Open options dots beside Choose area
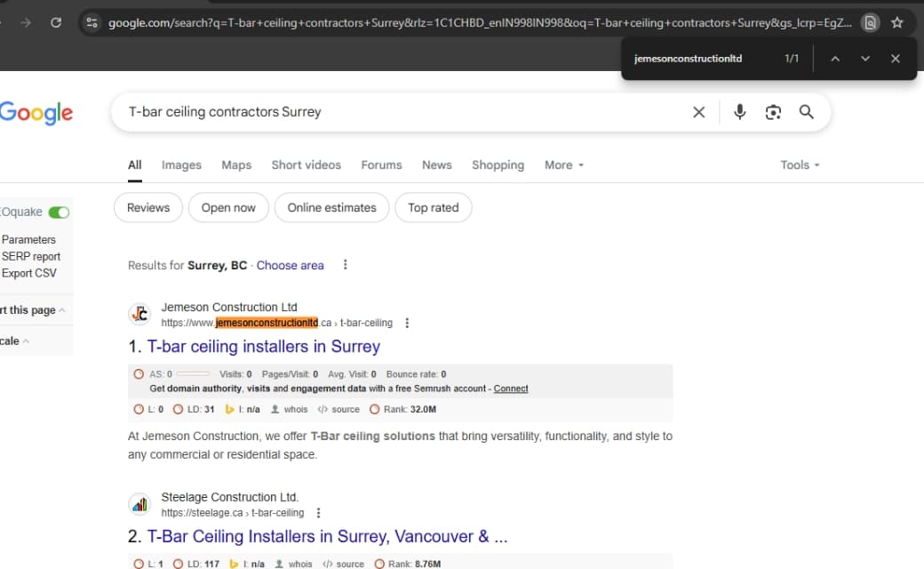 (x=346, y=265)
